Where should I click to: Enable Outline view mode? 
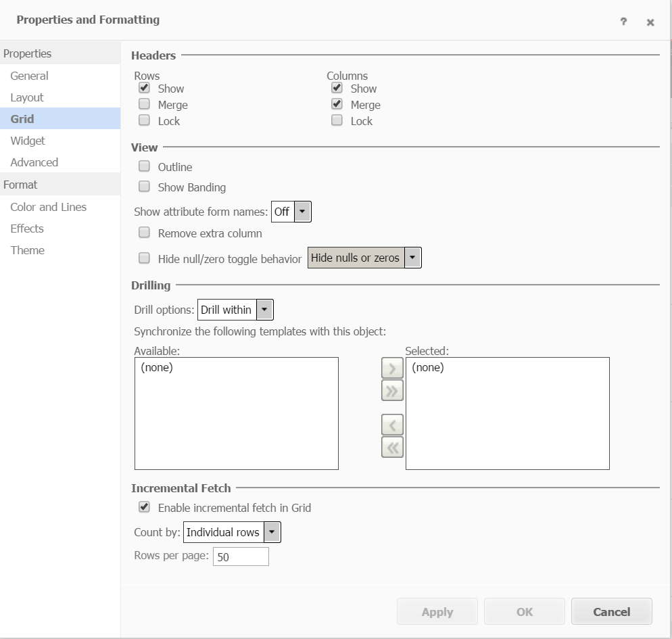pyautogui.click(x=144, y=166)
